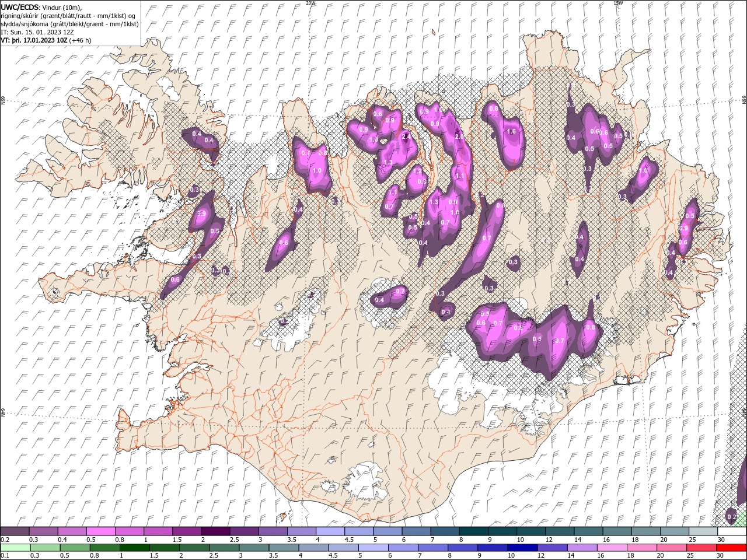This screenshot has width=747, height=560.
Task: Pick upper legend white swatch after 30
Action: pyautogui.click(x=732, y=531)
